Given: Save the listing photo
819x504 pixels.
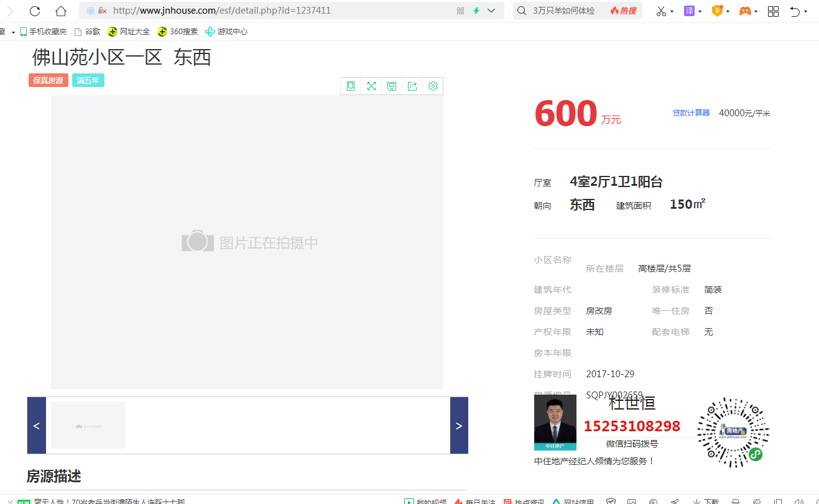Looking at the screenshot, I should click(392, 86).
